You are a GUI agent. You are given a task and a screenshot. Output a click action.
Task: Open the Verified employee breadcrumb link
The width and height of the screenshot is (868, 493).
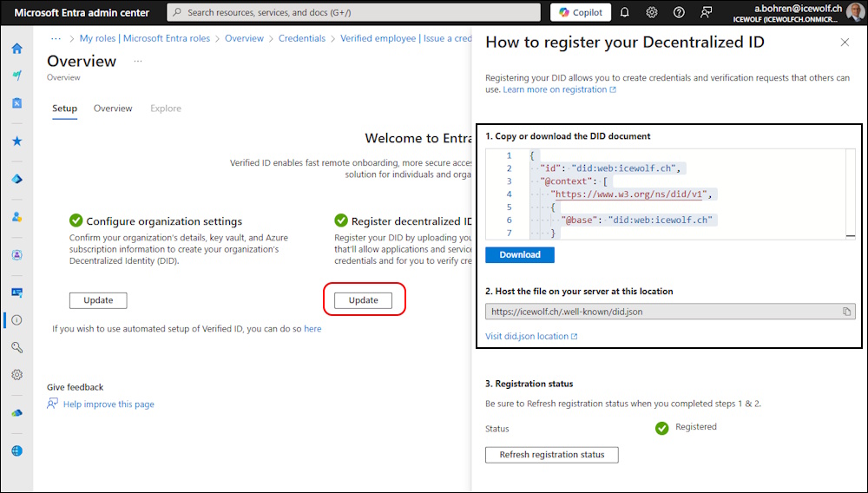coord(405,38)
